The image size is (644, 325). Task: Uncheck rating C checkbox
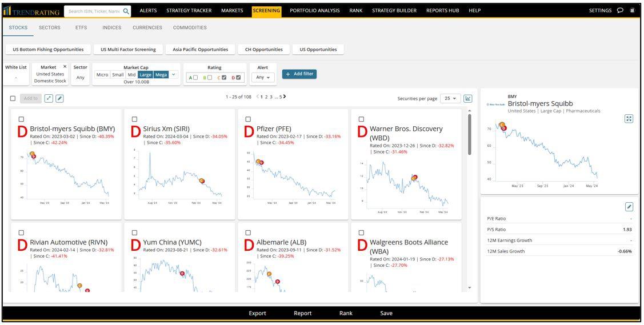[224, 78]
